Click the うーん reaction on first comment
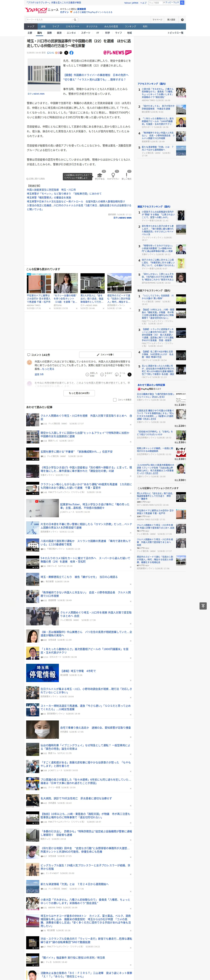Image resolution: width=210 pixels, height=980 pixels. (x=117, y=375)
